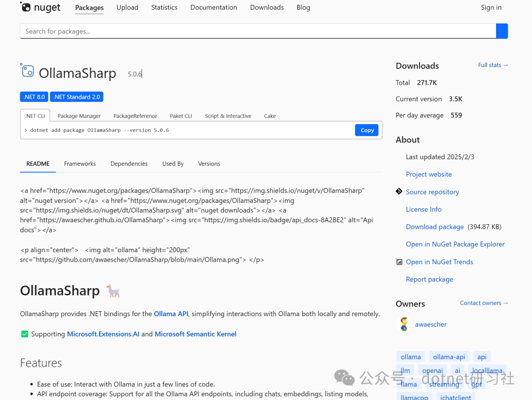Click the OllamaSharp package icon
Viewport: 532px width, 400px height.
pos(27,70)
